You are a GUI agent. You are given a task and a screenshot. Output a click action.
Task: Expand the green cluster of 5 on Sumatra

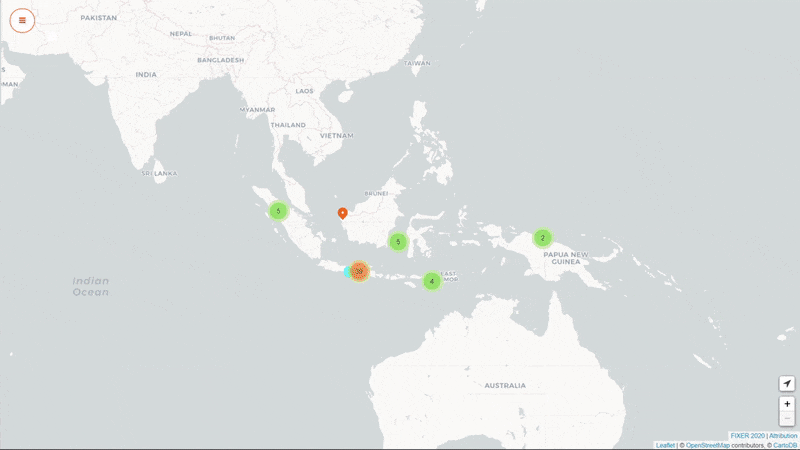pyautogui.click(x=278, y=211)
